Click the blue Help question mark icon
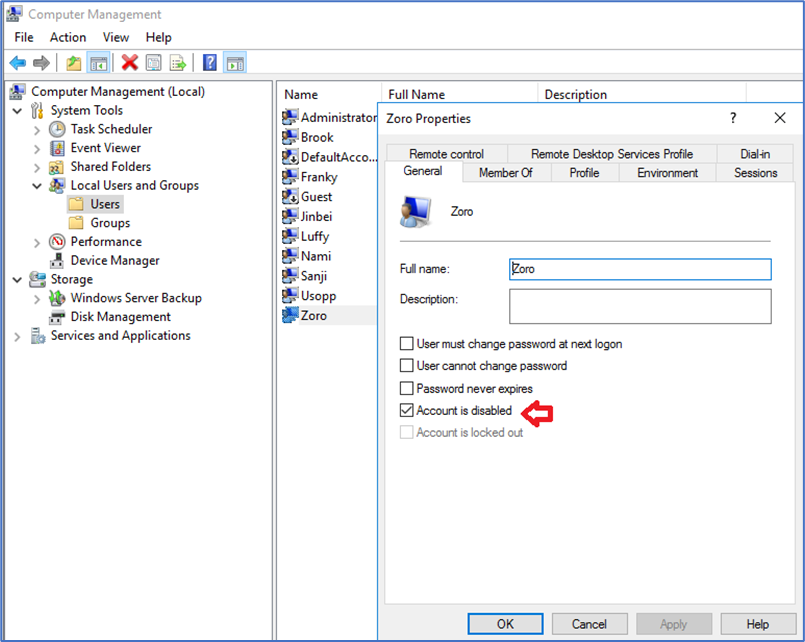 210,63
